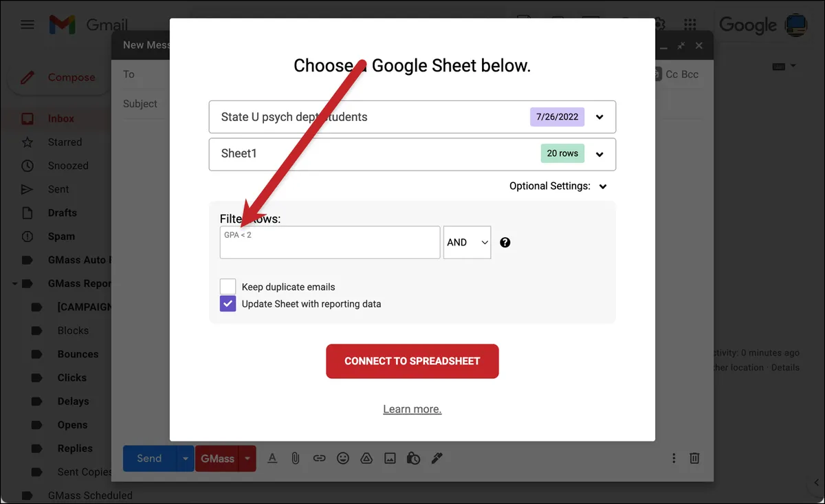Insert emoji from compose toolbar
This screenshot has width=825, height=504.
(x=343, y=458)
